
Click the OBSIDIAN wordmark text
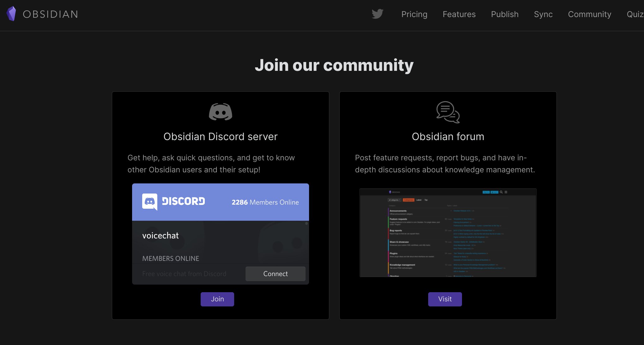[51, 14]
